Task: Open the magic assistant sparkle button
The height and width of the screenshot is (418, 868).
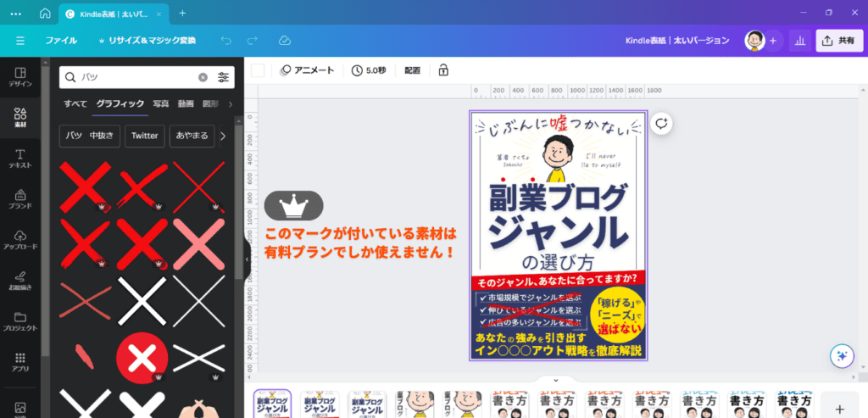Action: pyautogui.click(x=842, y=356)
